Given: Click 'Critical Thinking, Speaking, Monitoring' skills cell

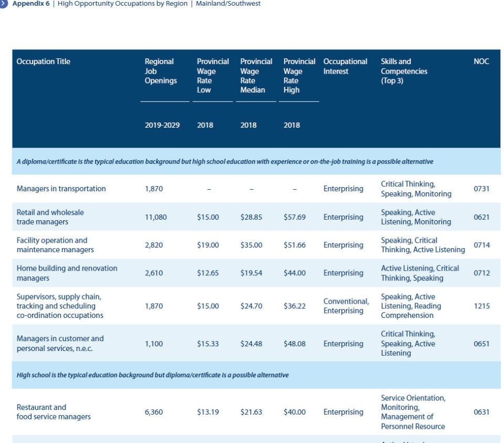Looking at the screenshot, I should (x=416, y=189).
